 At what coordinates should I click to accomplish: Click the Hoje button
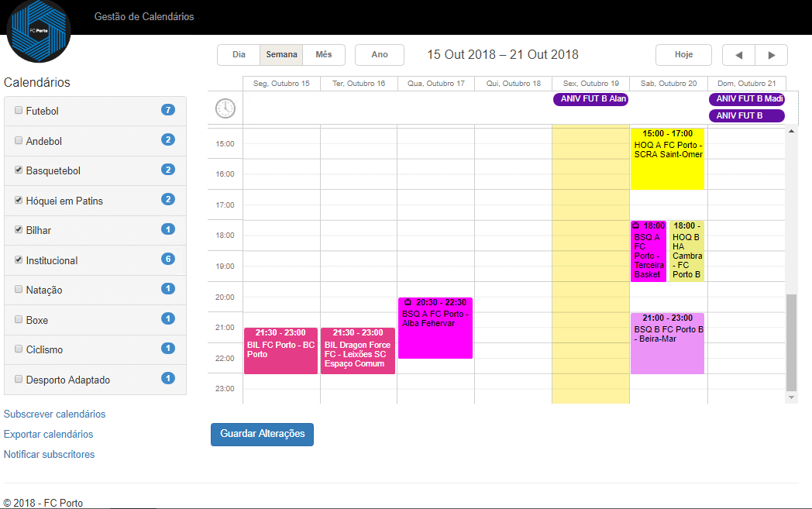[x=683, y=54]
